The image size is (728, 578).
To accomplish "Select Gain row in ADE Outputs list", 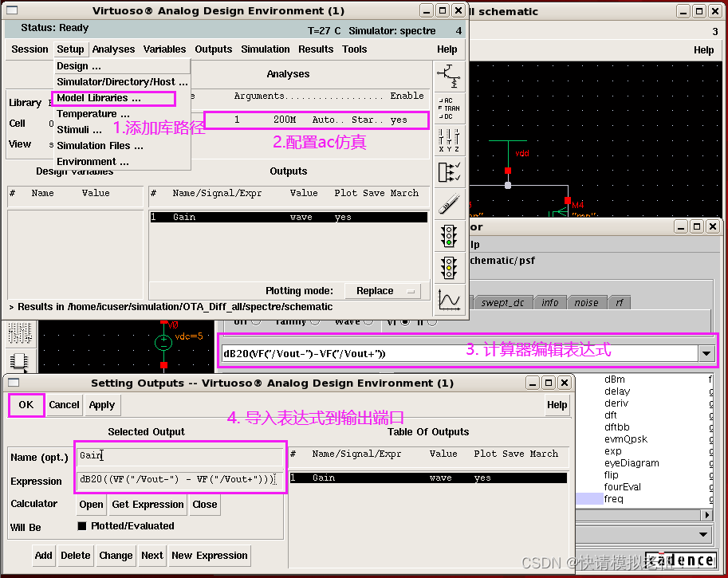I will 289,217.
